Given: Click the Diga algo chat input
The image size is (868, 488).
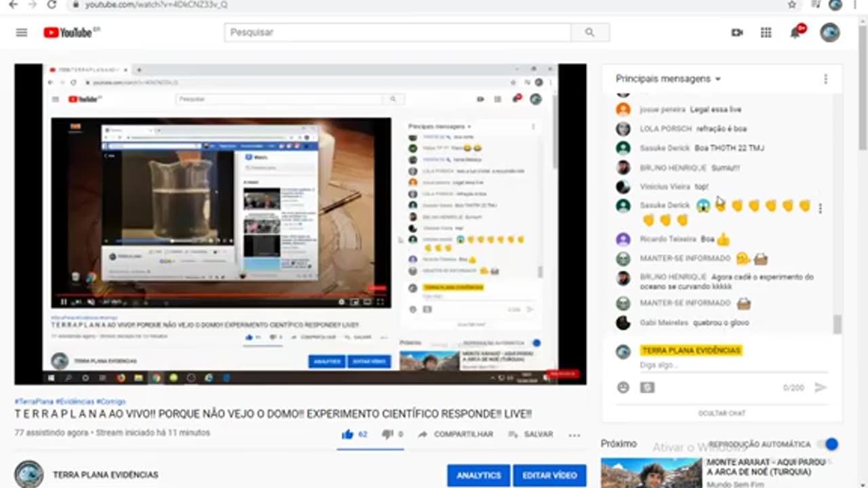Looking at the screenshot, I should click(734, 365).
